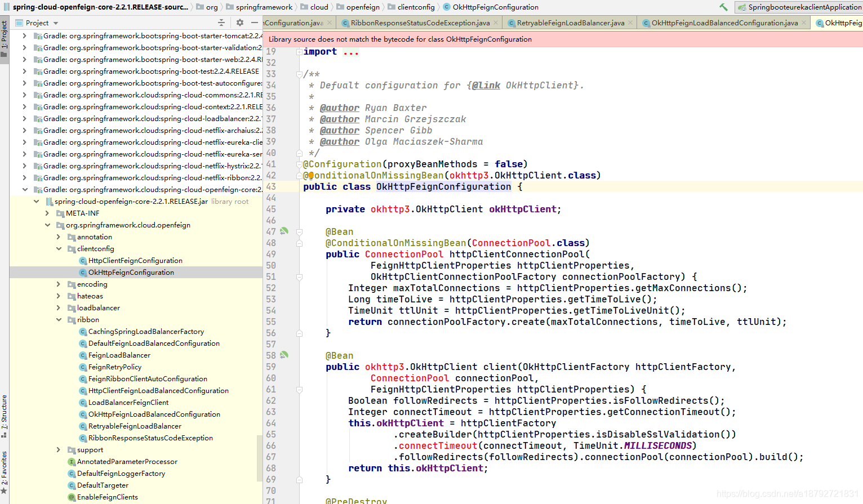Click the collapse all icon in the Project panel
This screenshot has height=504, width=863.
221,23
